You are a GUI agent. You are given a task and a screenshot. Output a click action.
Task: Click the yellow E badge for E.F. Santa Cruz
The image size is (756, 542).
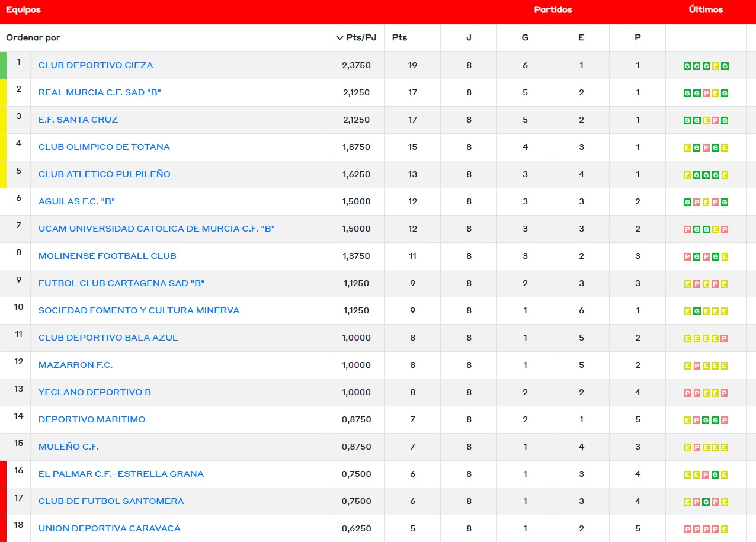[x=706, y=120]
